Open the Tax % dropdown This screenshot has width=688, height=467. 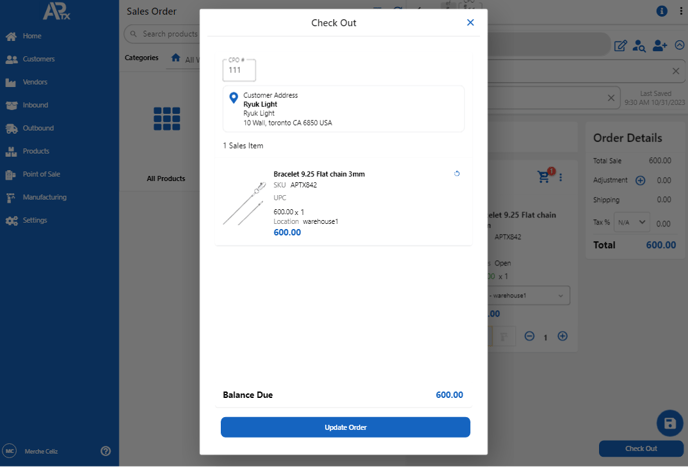[x=631, y=222]
